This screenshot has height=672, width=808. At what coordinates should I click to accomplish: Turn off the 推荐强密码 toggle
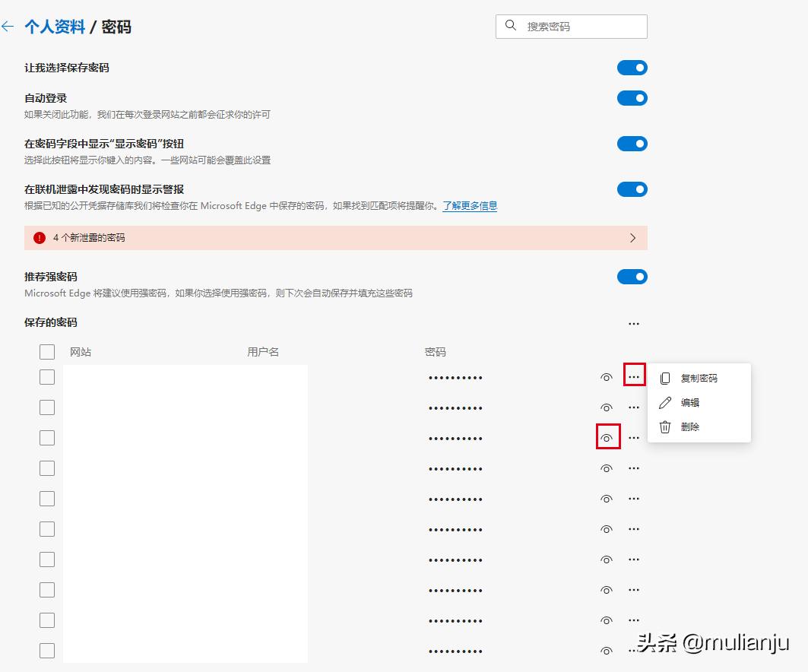click(632, 276)
